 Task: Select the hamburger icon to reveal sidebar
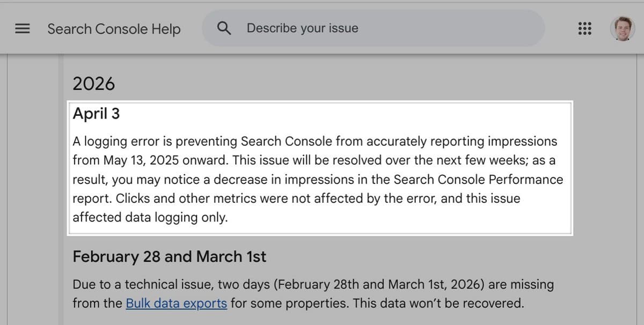[22, 28]
